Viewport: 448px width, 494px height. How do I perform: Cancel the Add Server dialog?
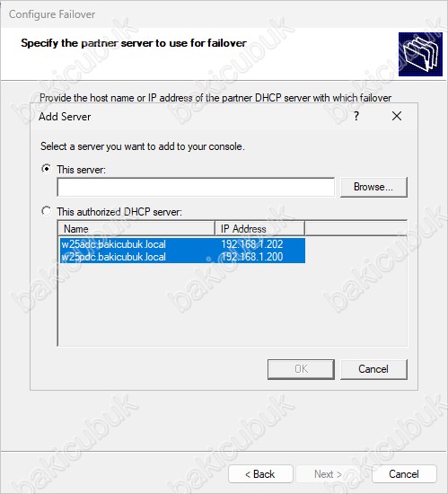pyautogui.click(x=373, y=369)
